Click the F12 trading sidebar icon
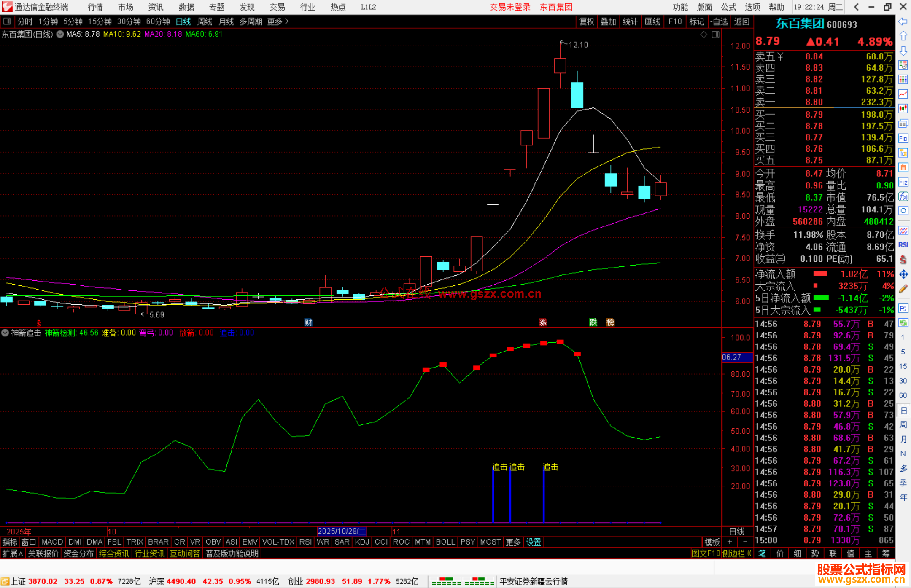911x588 pixels. coord(903,182)
